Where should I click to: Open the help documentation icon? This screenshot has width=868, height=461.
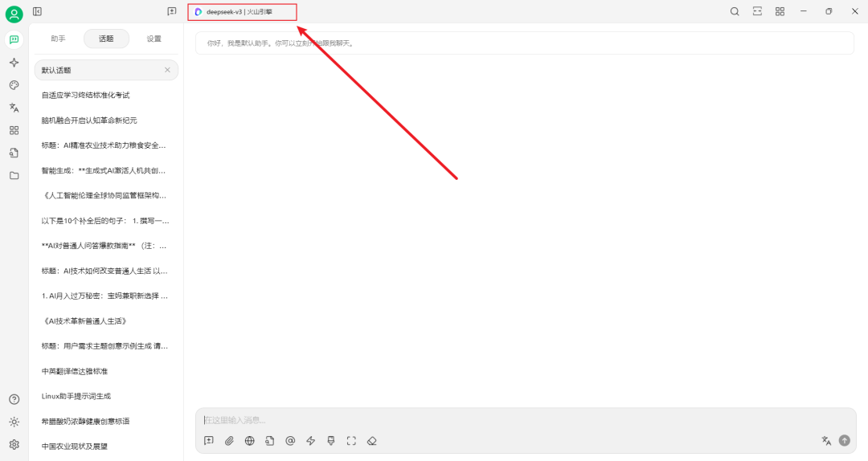point(14,400)
